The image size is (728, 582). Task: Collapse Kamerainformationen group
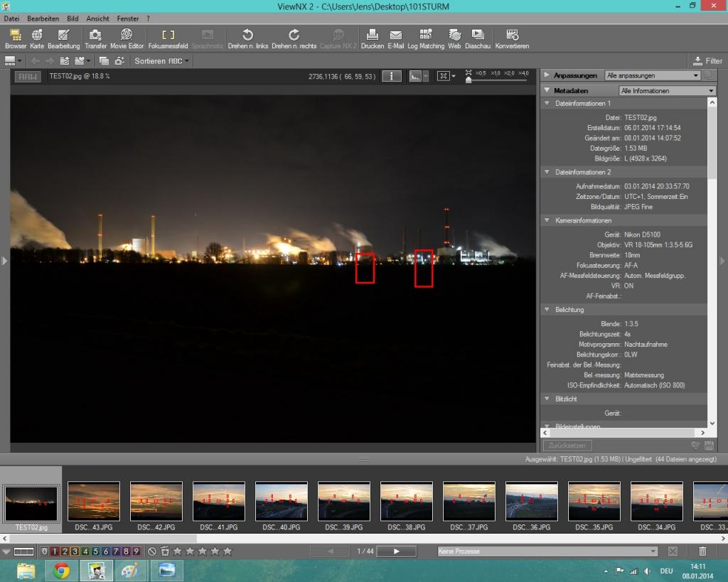click(547, 220)
